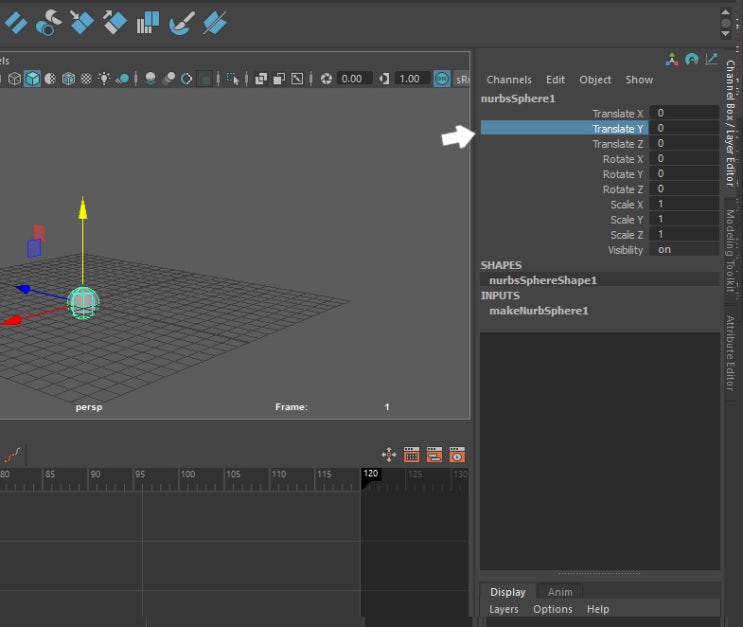The width and height of the screenshot is (743, 627).
Task: Click the exposure field showing 0.00
Action: 354,79
